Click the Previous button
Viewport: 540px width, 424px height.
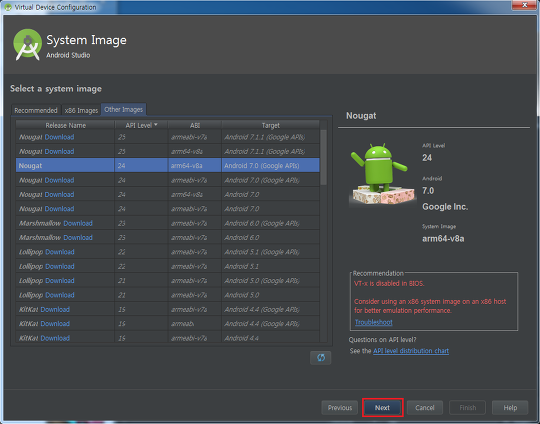[340, 408]
